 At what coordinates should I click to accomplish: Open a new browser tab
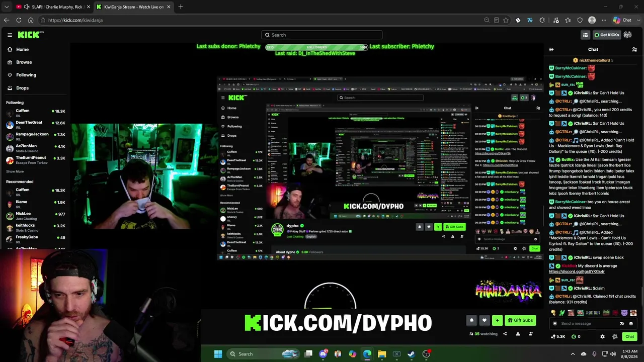tap(181, 7)
